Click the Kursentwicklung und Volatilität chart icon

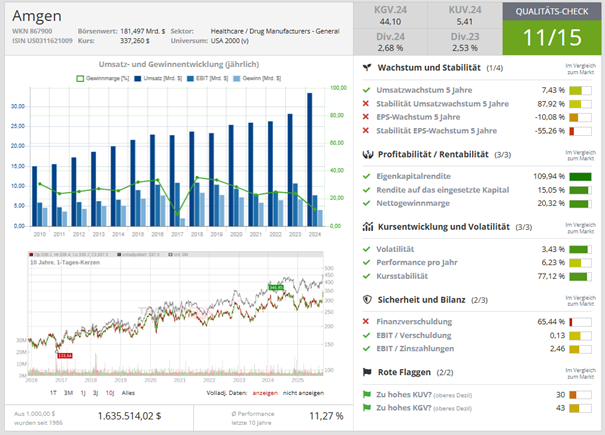point(370,227)
